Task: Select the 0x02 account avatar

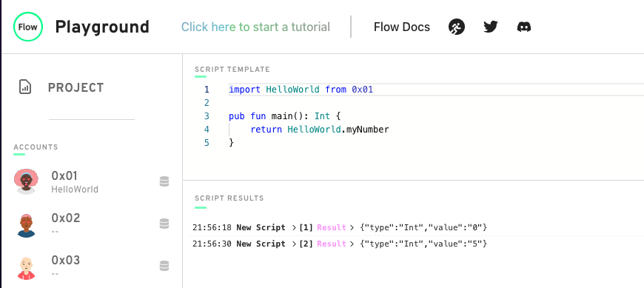Action: [27, 225]
